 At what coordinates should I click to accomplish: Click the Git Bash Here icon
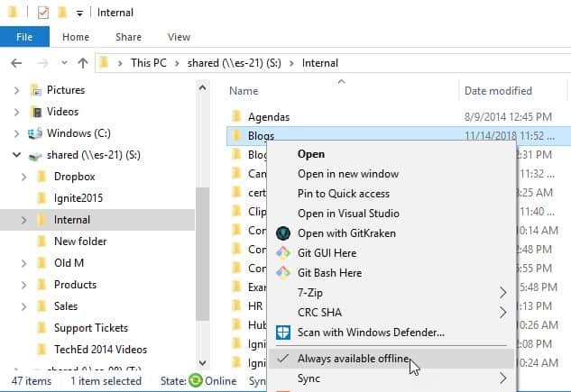point(282,273)
